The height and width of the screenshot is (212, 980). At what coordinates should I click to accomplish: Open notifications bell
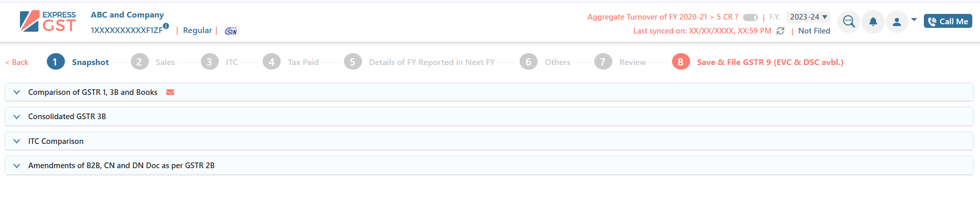tap(873, 22)
